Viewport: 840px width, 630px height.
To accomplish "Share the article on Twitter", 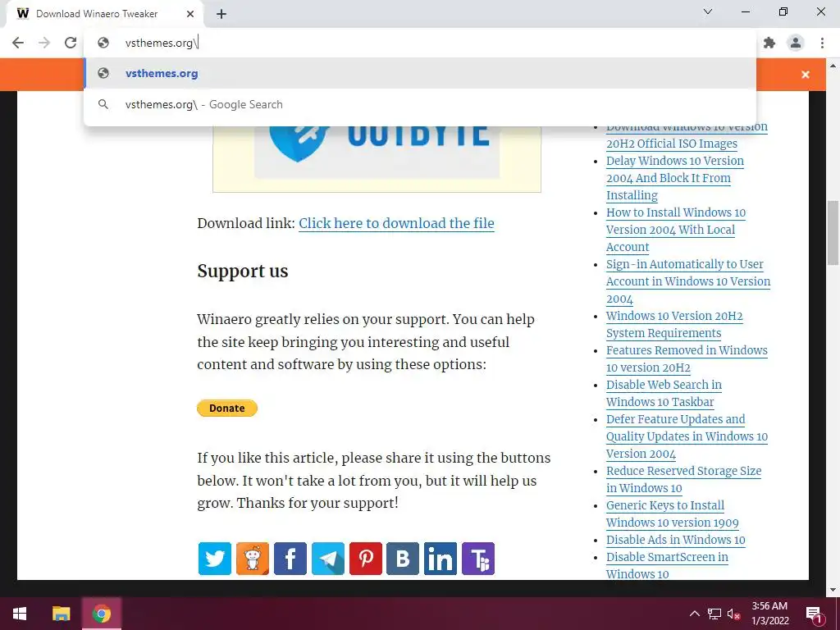I will pos(215,558).
